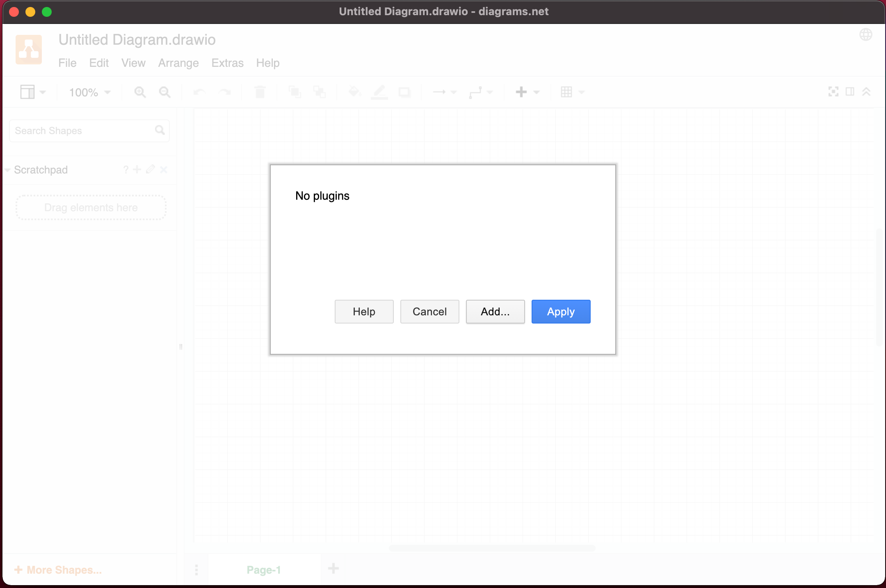This screenshot has width=886, height=588.
Task: Open the Connection arrow style dropdown
Action: 445,92
